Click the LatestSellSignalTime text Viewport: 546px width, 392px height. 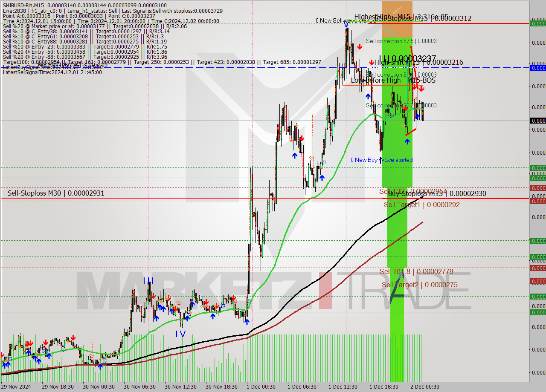click(52, 72)
